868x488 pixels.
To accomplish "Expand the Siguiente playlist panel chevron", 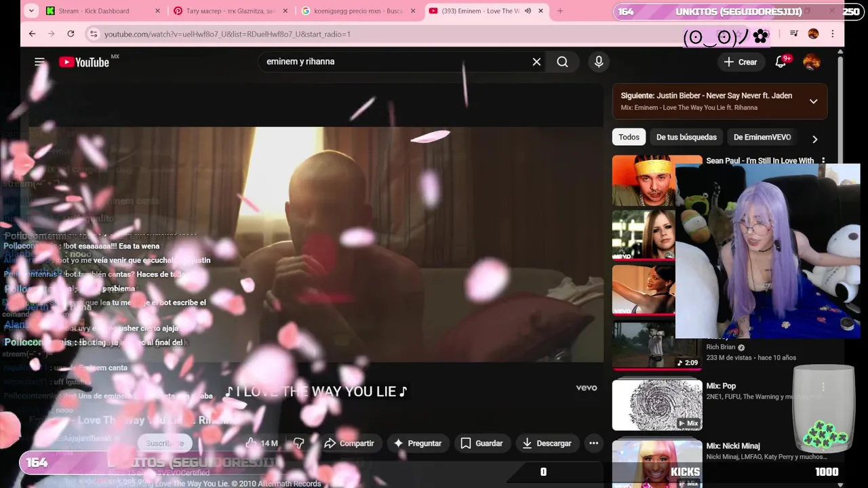I will point(813,102).
